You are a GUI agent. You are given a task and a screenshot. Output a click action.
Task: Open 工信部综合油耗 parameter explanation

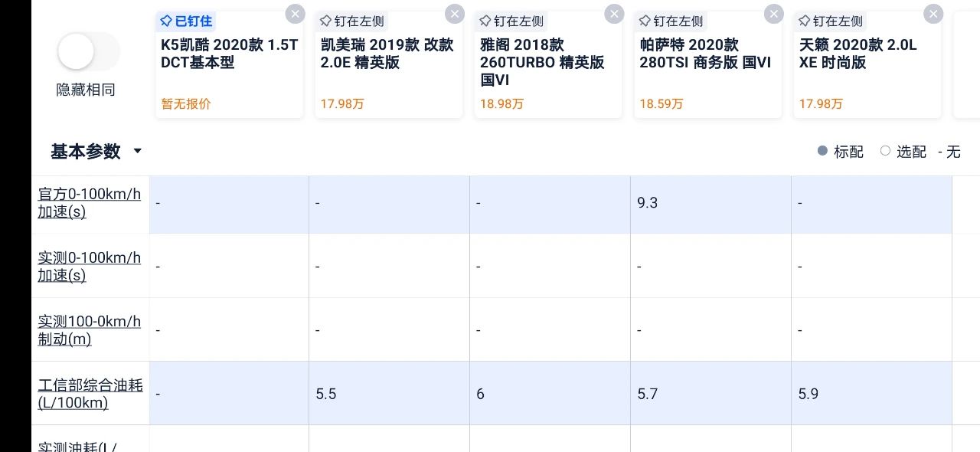(90, 394)
